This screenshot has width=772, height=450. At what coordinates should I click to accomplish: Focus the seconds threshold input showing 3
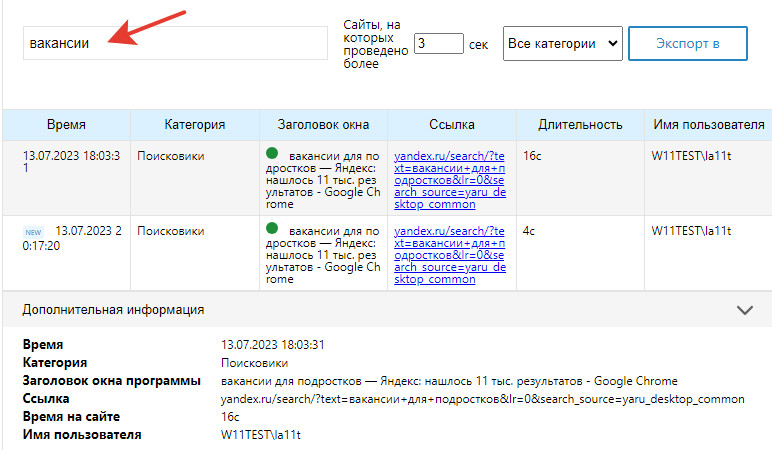point(439,43)
